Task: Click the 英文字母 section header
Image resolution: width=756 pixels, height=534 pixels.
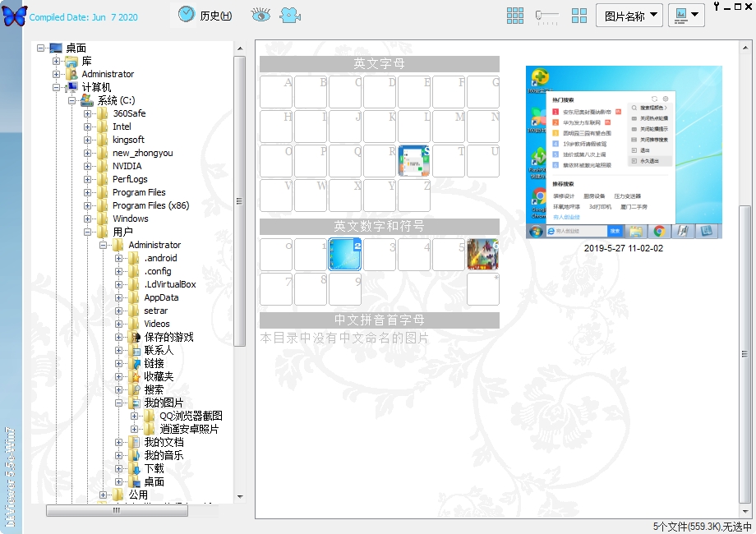Action: tap(380, 64)
